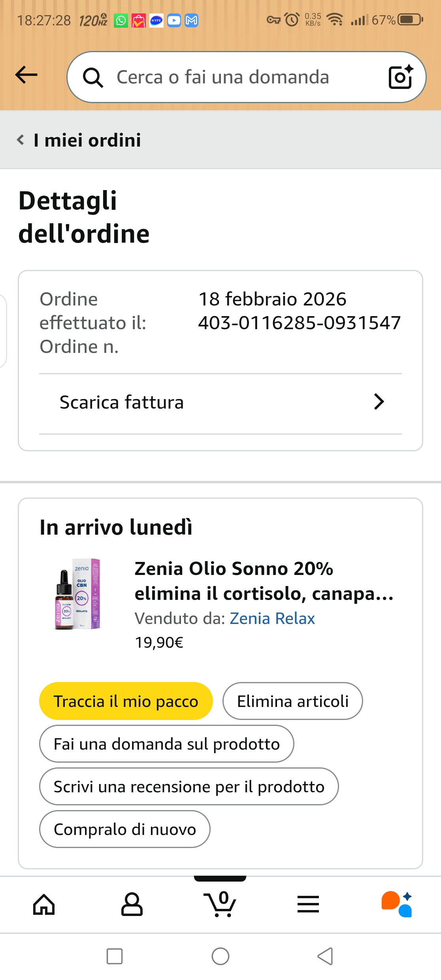Screen dimensions: 441x980
Task: Open the Zenia Olio CBN product thumbnail
Action: (x=78, y=594)
